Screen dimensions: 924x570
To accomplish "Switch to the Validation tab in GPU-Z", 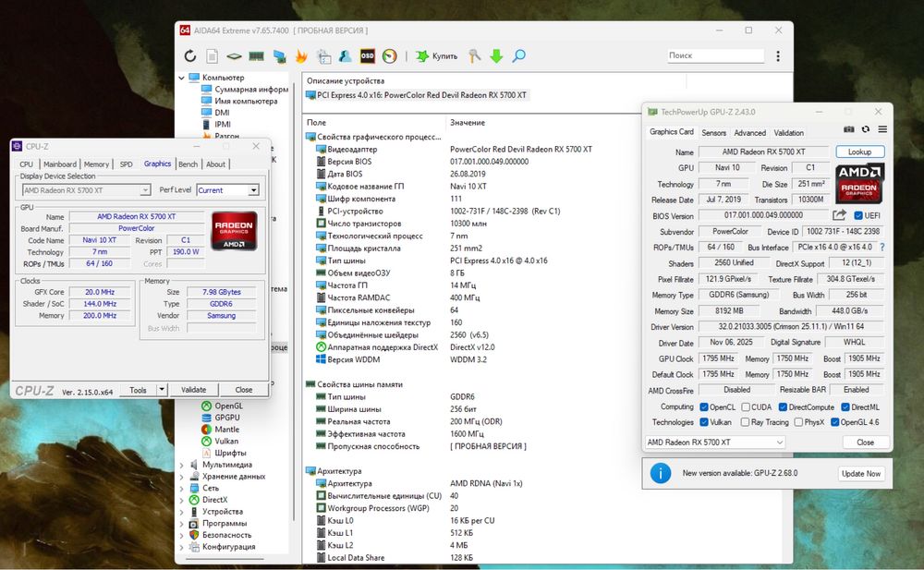I will (x=788, y=133).
